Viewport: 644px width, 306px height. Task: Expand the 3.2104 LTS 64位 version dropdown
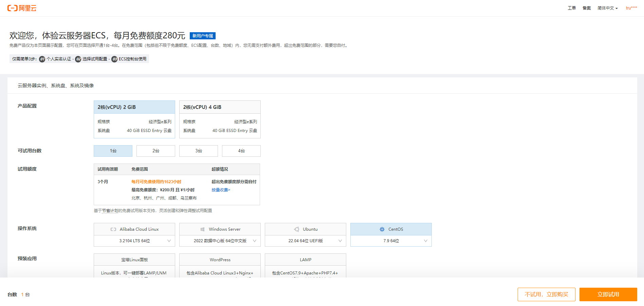pos(134,241)
